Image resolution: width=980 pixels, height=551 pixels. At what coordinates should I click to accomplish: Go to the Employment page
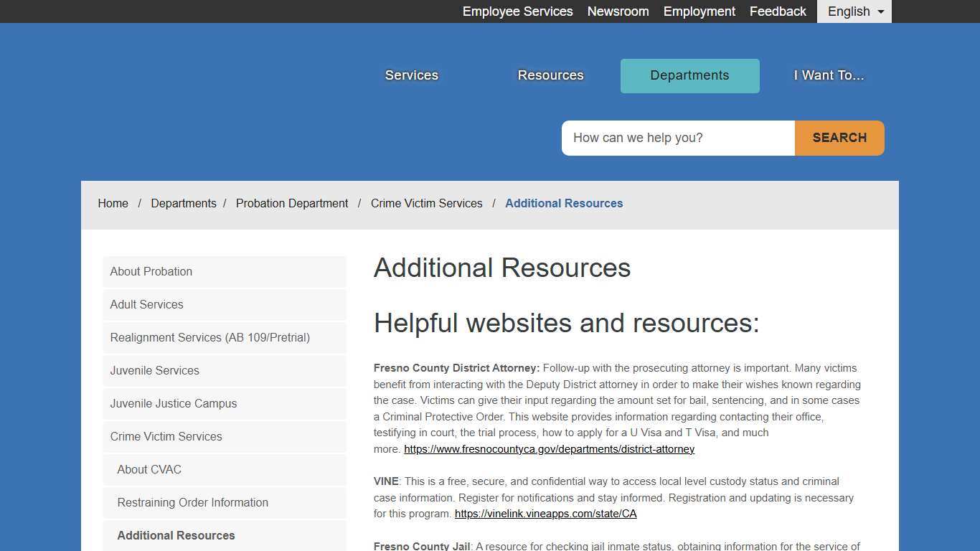click(699, 11)
